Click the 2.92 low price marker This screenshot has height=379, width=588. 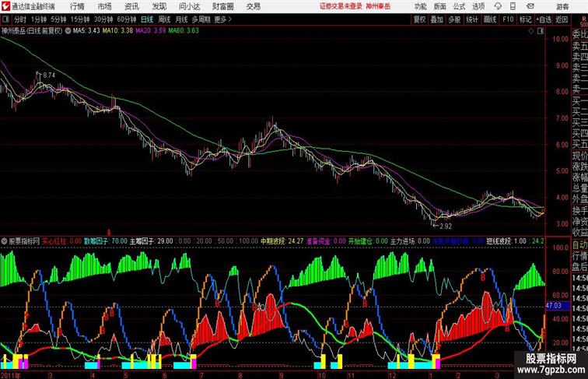[446, 226]
